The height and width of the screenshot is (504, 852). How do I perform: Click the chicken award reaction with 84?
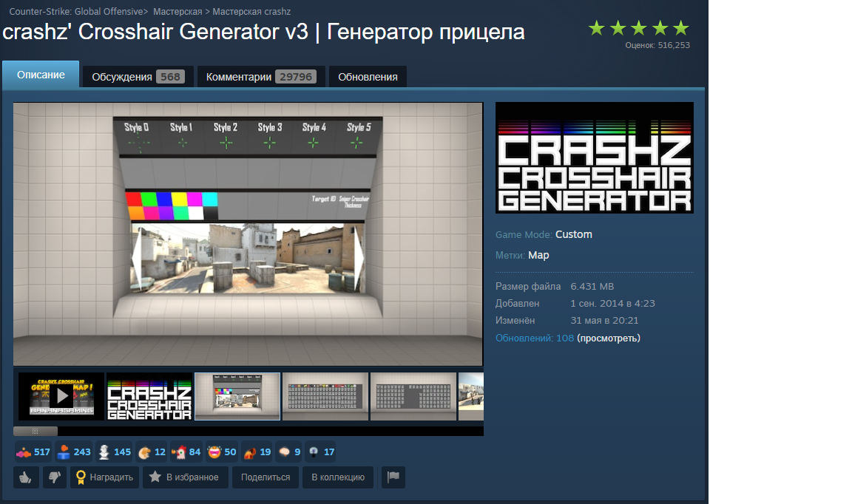186,452
